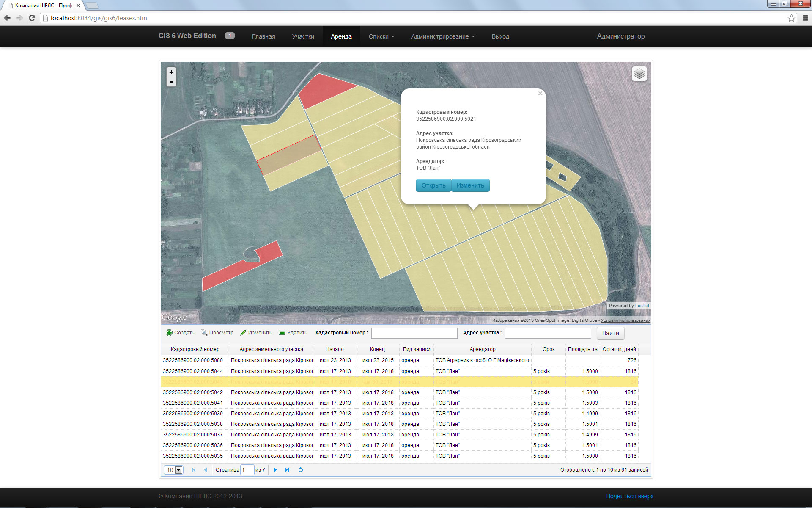The width and height of the screenshot is (812, 508).
Task: Click the Удалить (delete) toolbar icon
Action: coord(282,333)
